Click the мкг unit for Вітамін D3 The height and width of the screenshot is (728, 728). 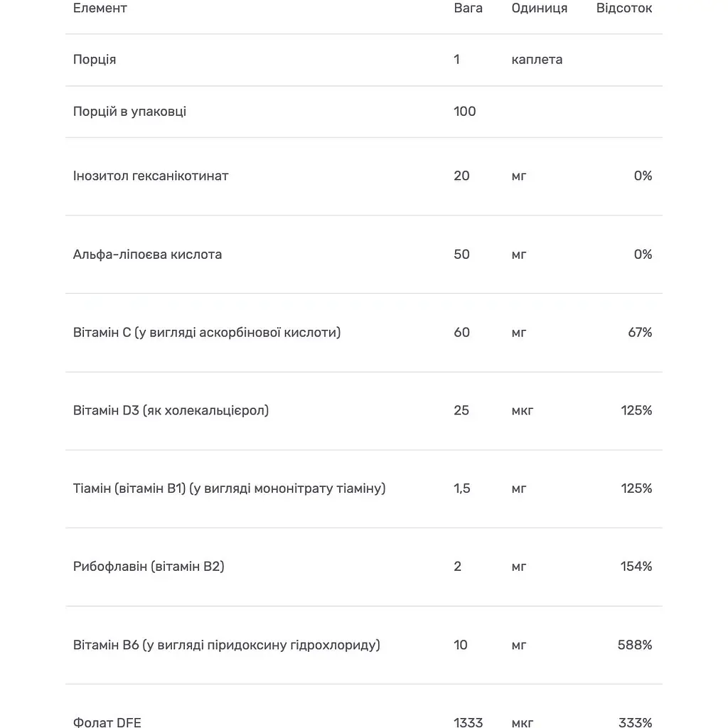[x=522, y=410]
